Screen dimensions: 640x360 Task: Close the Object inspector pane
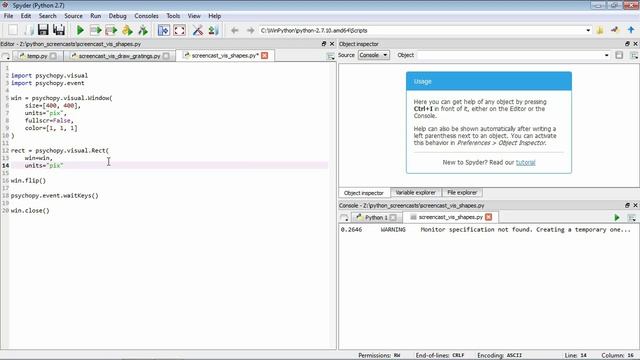[x=636, y=44]
